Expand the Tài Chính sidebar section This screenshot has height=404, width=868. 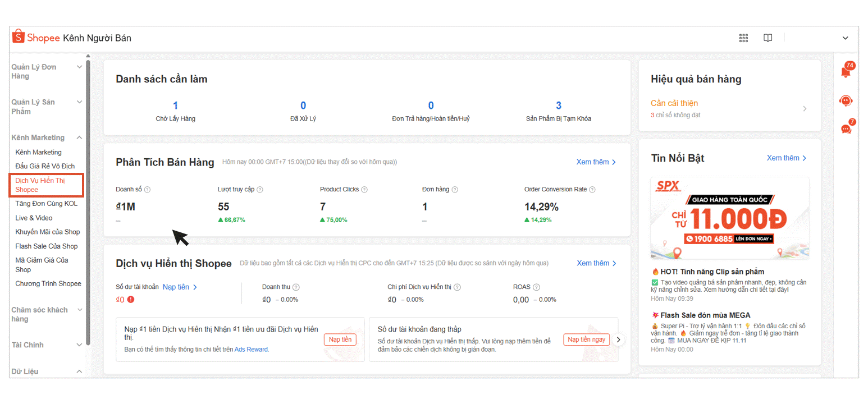click(79, 345)
